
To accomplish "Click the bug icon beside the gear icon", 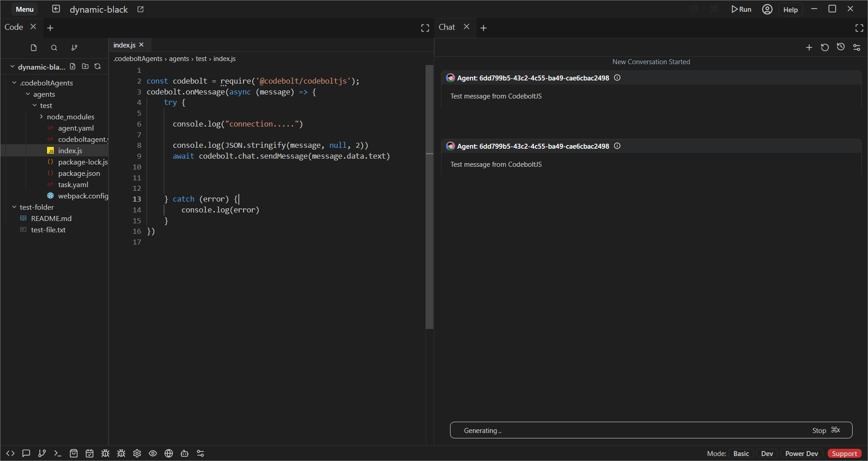I will (121, 453).
